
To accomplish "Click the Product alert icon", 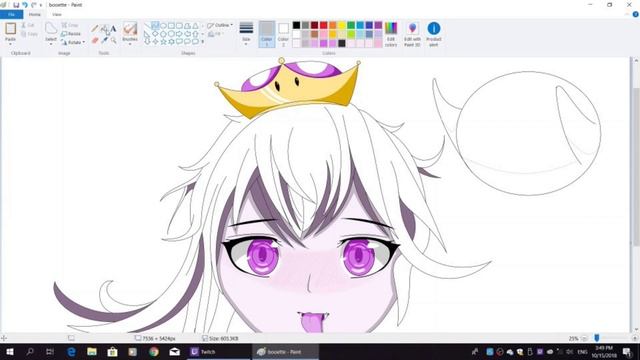I will coord(433,34).
